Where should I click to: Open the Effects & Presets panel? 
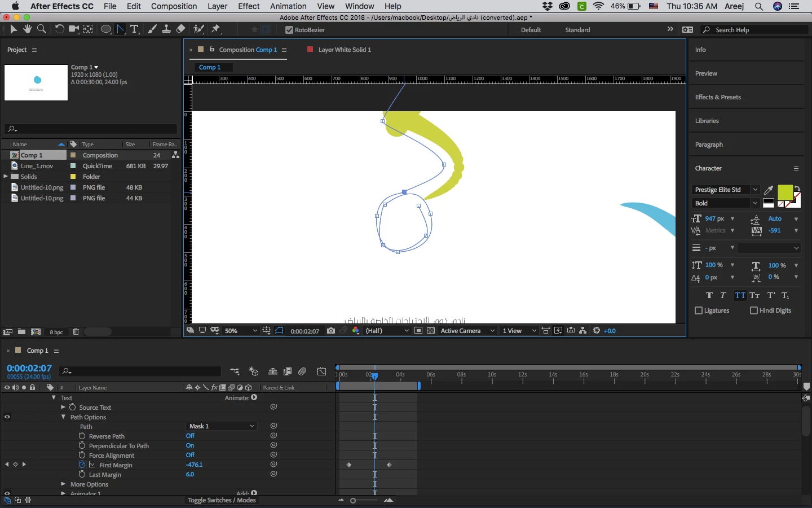[x=718, y=97]
